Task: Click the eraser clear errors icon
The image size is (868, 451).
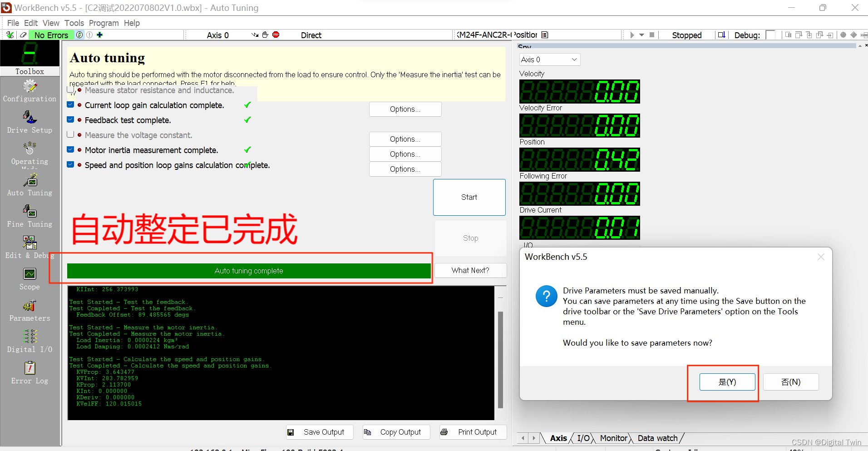Action: tap(23, 35)
